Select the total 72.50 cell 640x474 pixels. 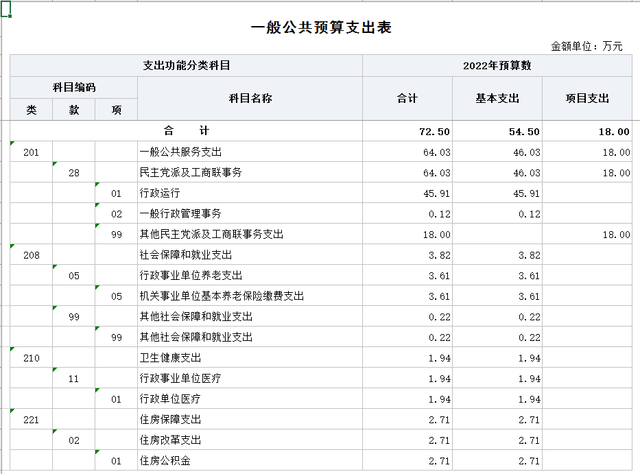click(x=407, y=131)
